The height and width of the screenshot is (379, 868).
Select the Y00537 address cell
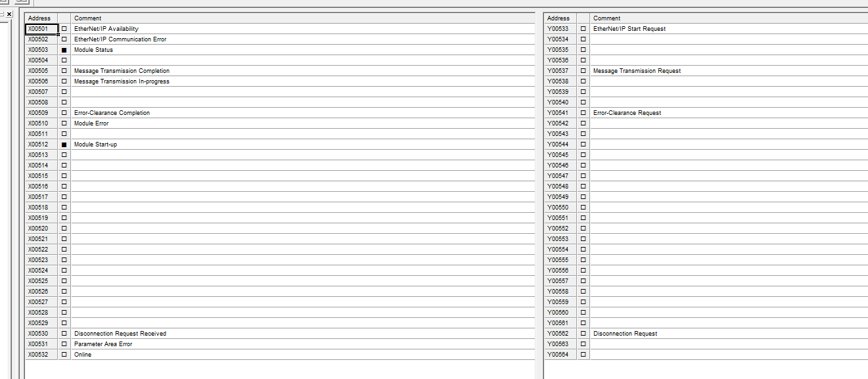[560, 71]
